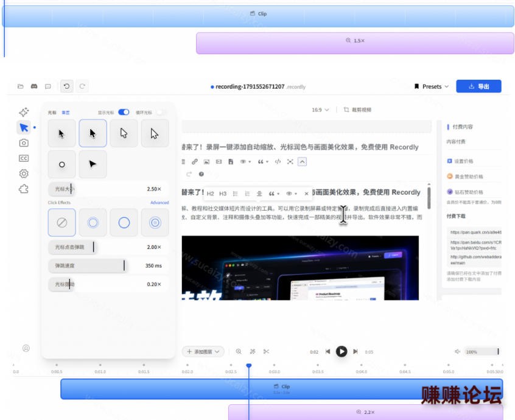Open project folder icon in top bar
515x420 pixels.
click(20, 86)
